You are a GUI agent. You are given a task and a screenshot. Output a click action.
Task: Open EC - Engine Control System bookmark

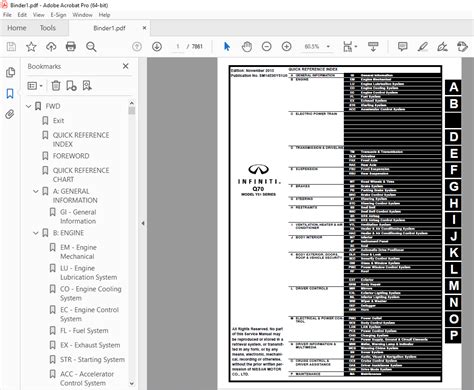pos(89,314)
